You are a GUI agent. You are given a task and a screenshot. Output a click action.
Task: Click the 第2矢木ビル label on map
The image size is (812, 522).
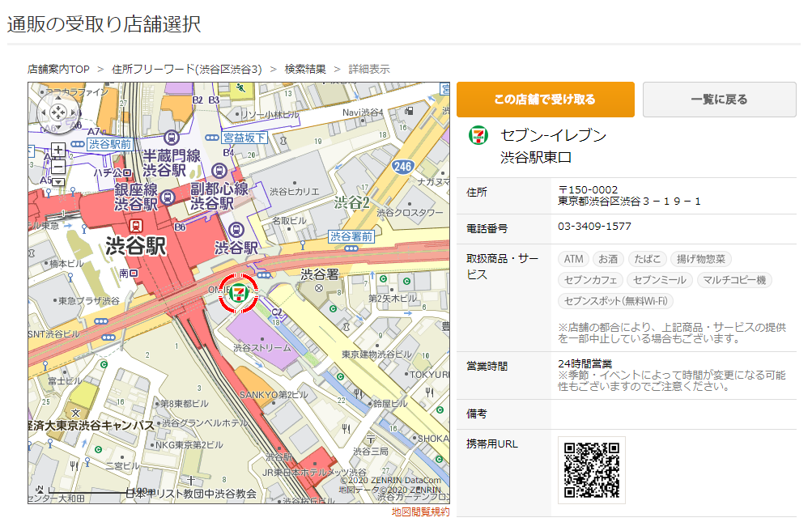click(392, 299)
